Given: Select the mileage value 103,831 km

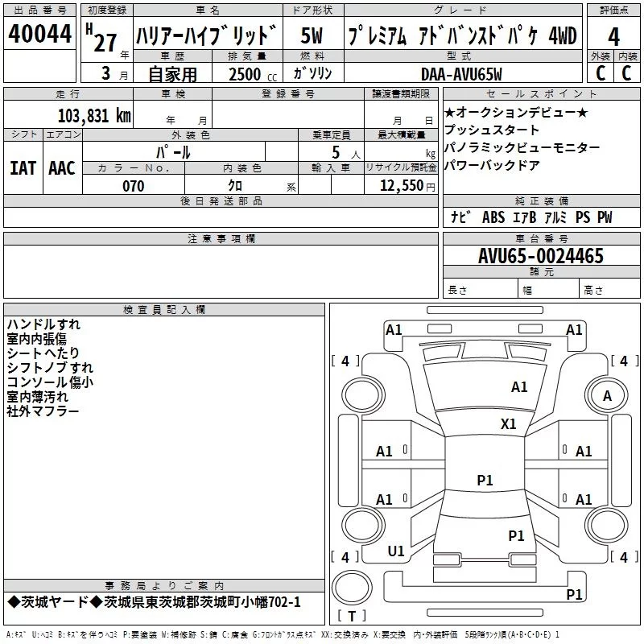Looking at the screenshot, I should coord(94,116).
